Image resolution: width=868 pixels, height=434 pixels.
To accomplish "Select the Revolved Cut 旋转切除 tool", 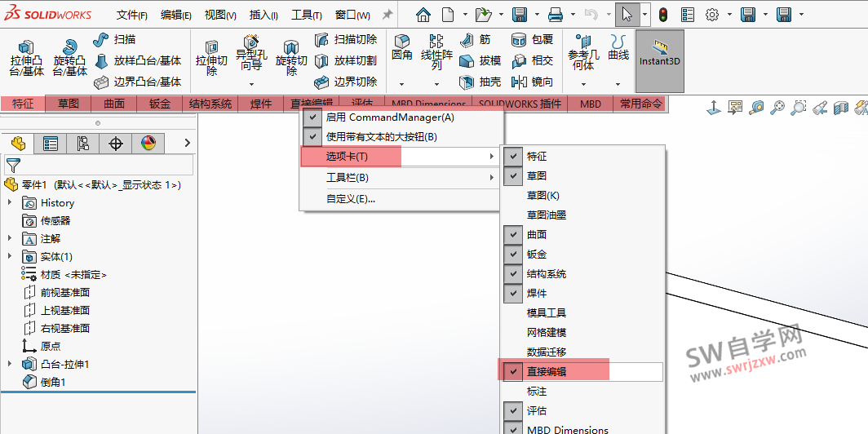I will tap(291, 58).
